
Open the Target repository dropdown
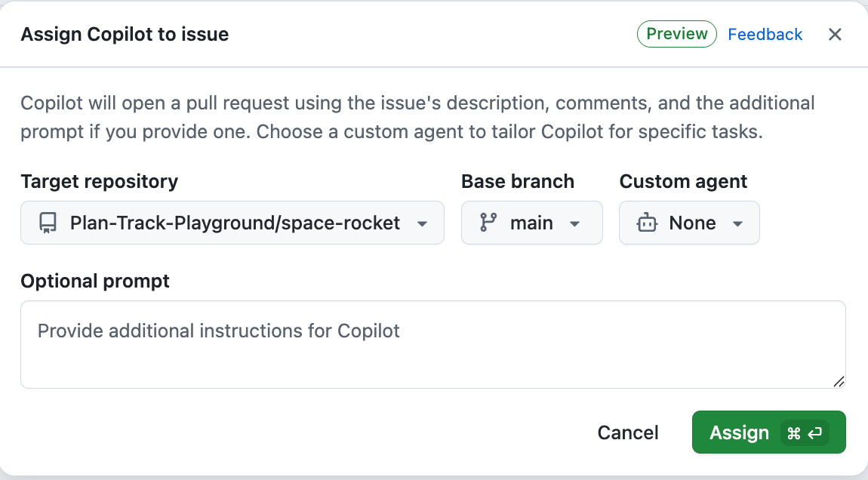click(232, 223)
